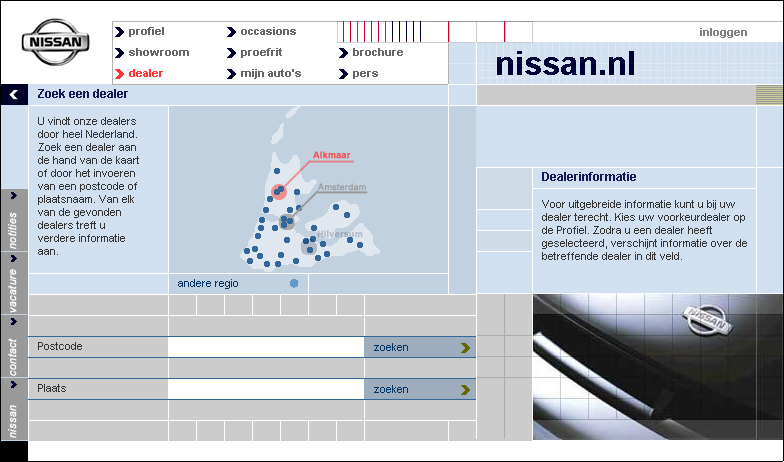Open the pers menu item
The width and height of the screenshot is (784, 462).
click(x=365, y=74)
